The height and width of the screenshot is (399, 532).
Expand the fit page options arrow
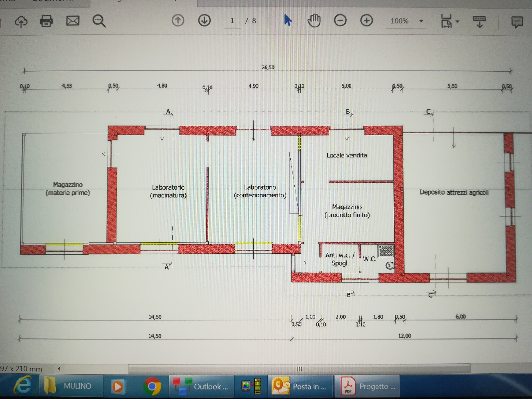point(458,21)
